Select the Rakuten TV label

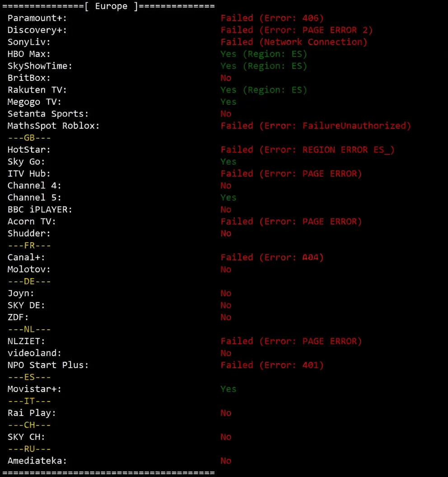[37, 90]
